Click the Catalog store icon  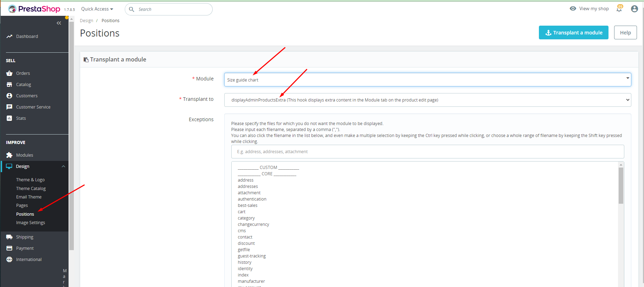point(9,85)
